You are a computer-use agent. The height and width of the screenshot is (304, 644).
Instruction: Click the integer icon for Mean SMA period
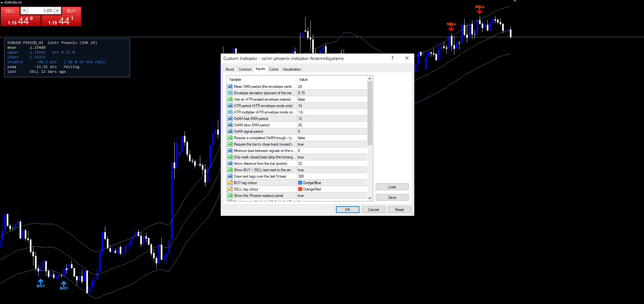pos(230,87)
